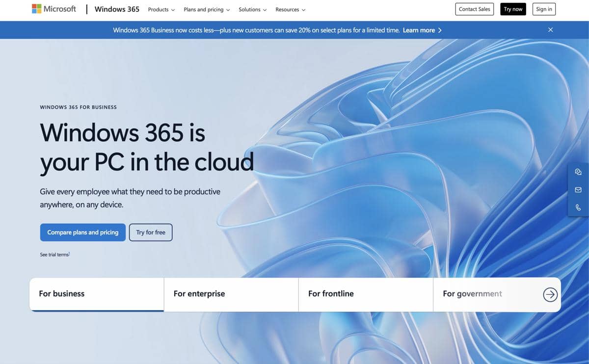The width and height of the screenshot is (589, 364).
Task: Click the Contact Sales button
Action: pyautogui.click(x=475, y=9)
